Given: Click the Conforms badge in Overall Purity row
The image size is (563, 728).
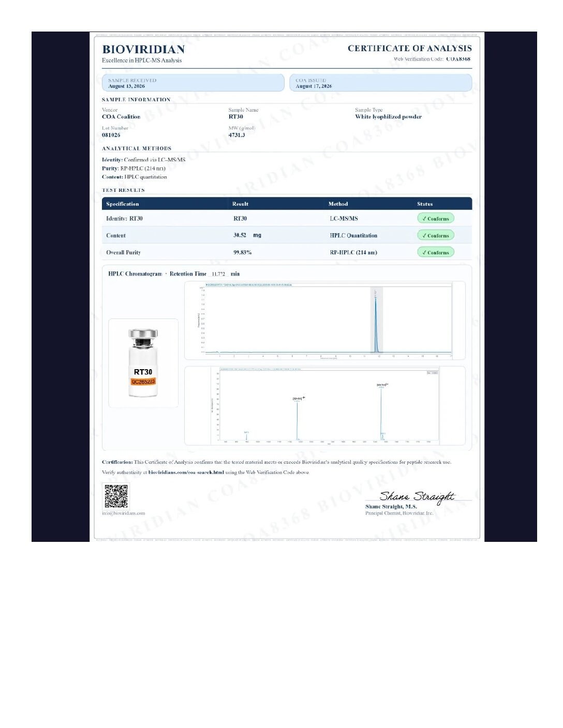Looking at the screenshot, I should (x=436, y=252).
